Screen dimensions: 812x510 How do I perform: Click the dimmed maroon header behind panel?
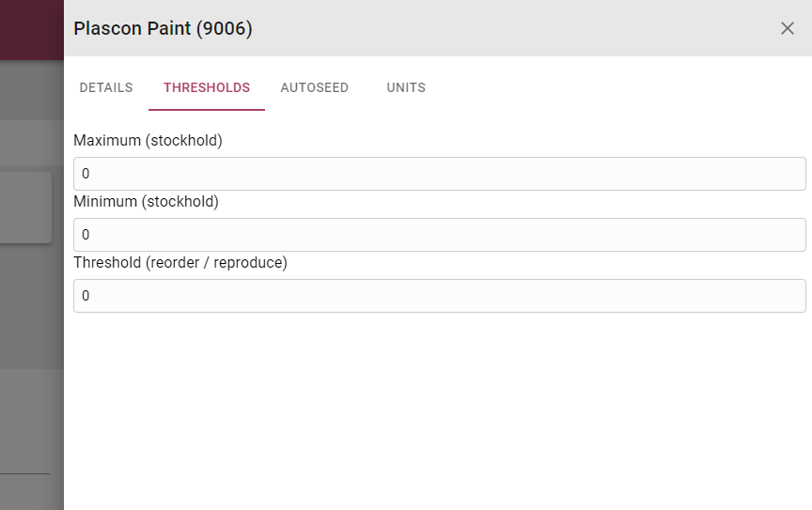click(x=32, y=29)
